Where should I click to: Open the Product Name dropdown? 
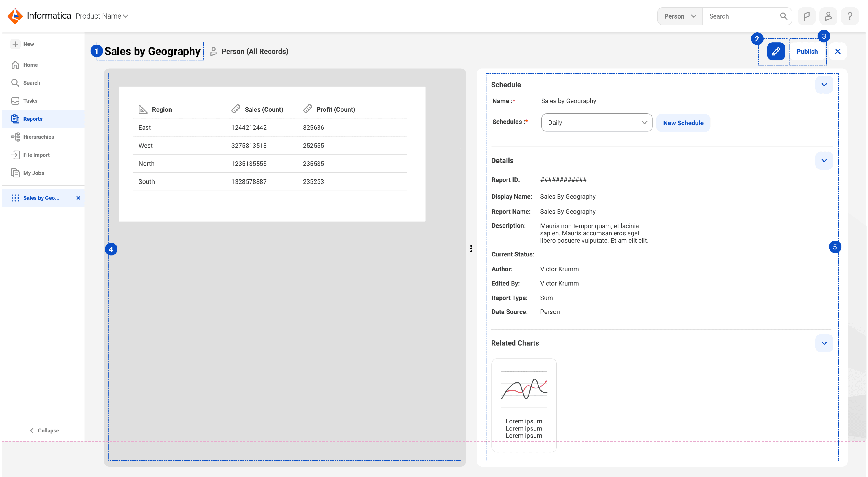click(x=102, y=16)
